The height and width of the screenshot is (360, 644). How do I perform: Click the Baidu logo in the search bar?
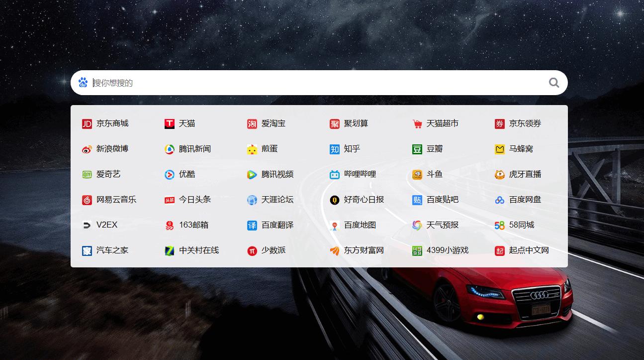(84, 82)
